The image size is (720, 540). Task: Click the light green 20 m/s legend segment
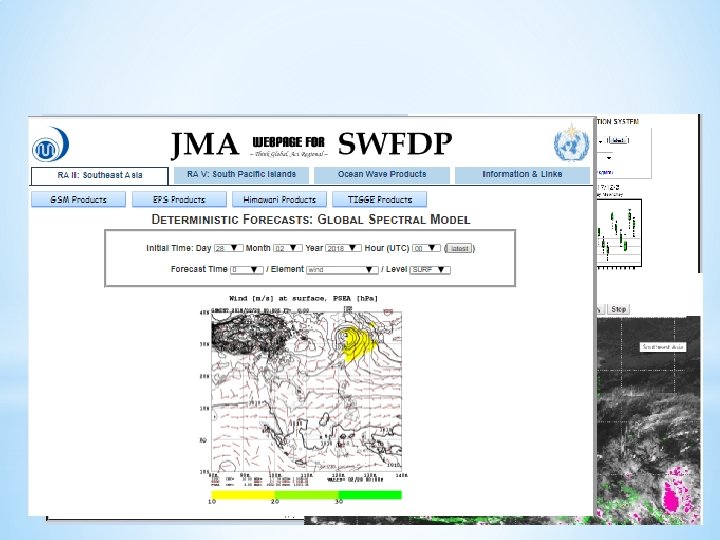click(306, 495)
